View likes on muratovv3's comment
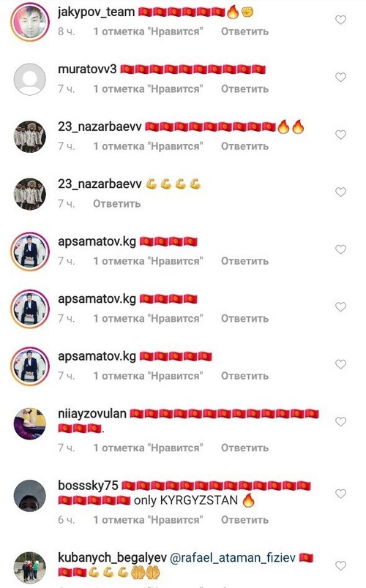Viewport: 366px width, 588px height. [148, 89]
